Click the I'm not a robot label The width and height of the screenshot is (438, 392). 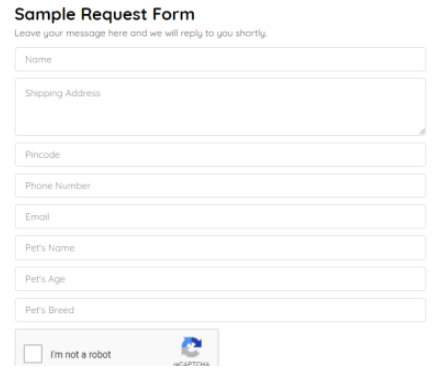pos(81,354)
